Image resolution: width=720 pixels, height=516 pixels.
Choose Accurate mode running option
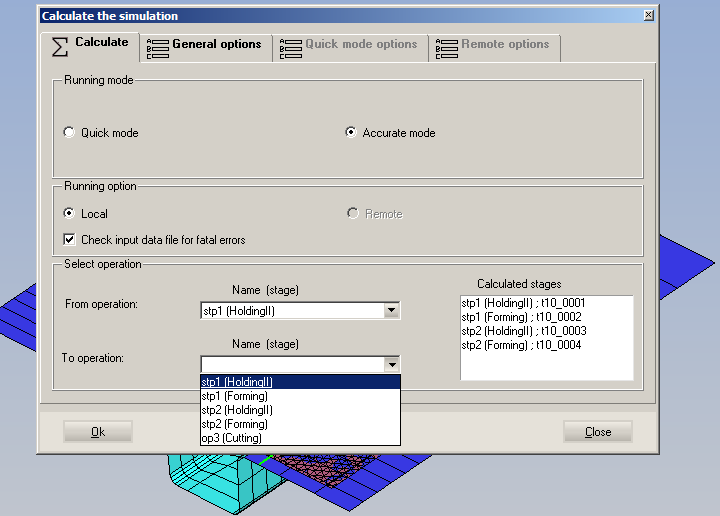[351, 133]
